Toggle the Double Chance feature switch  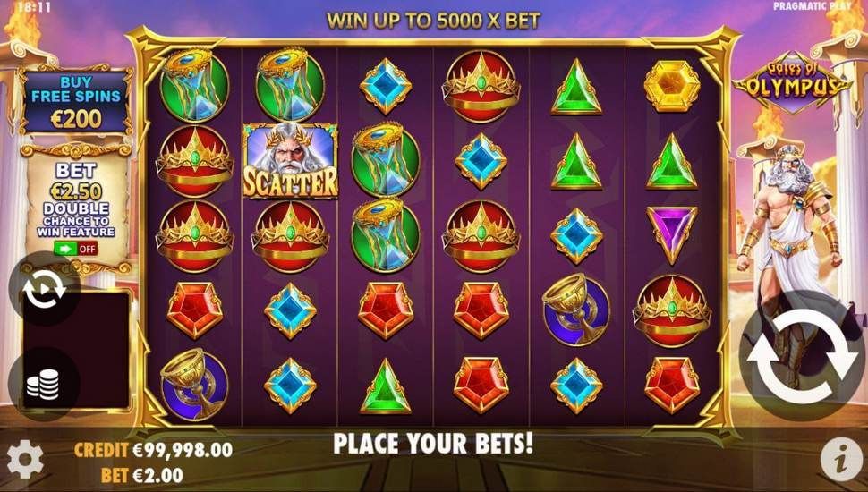pyautogui.click(x=76, y=249)
